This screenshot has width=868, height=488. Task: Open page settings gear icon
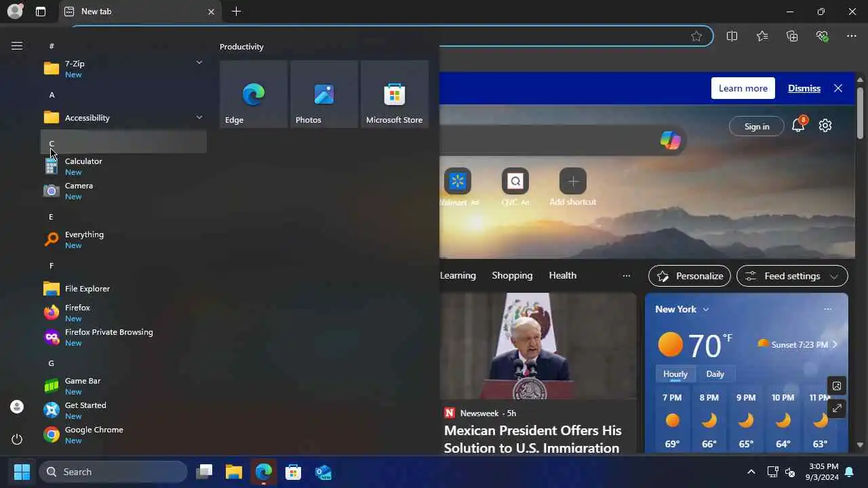coord(825,125)
